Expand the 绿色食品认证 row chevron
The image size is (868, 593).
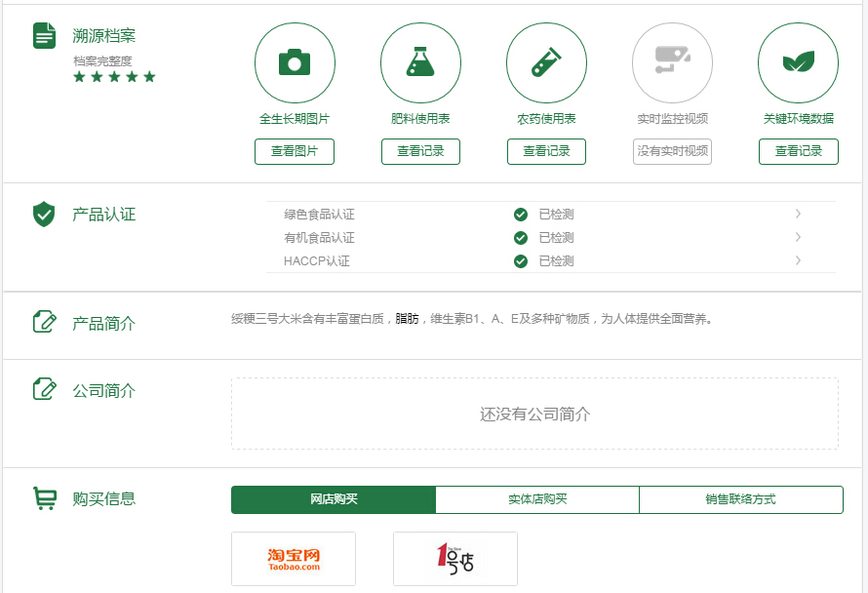tap(798, 214)
